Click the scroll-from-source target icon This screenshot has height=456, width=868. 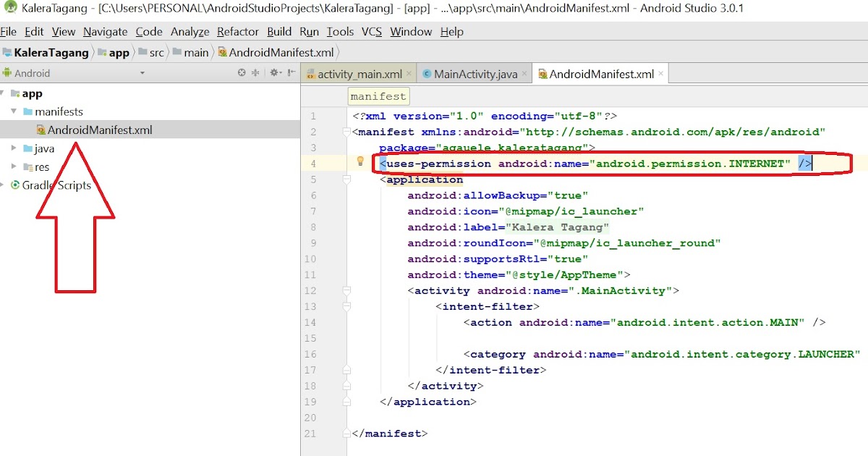tap(242, 73)
